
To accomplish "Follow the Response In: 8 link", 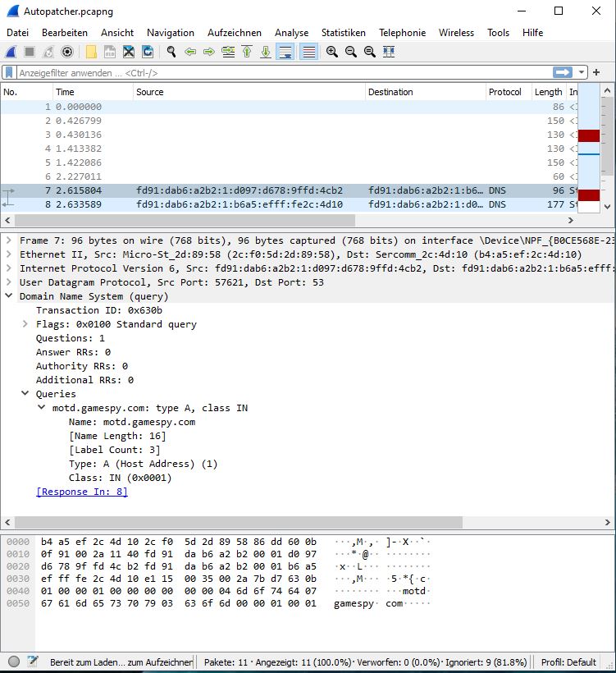I will [x=82, y=492].
